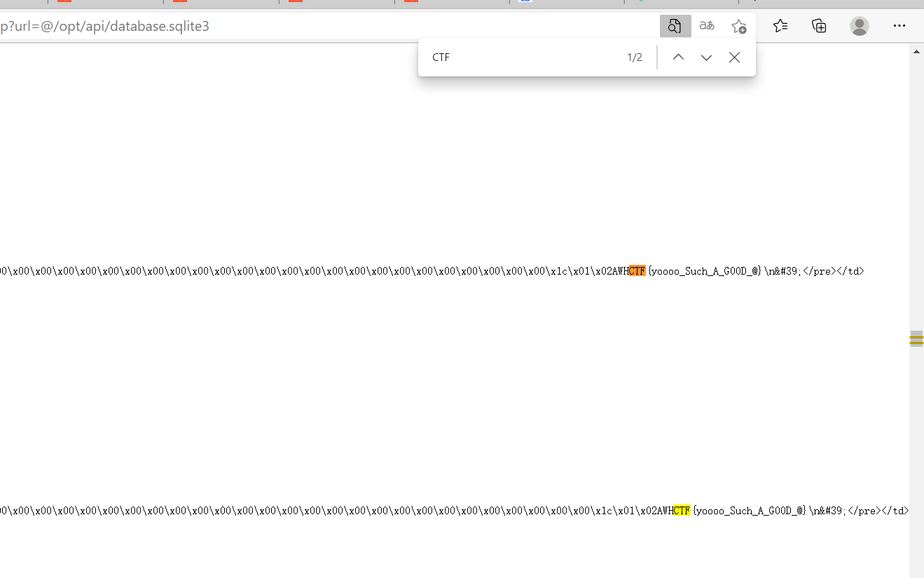
Task: Click the vertical scrollbar thumb
Action: 916,339
